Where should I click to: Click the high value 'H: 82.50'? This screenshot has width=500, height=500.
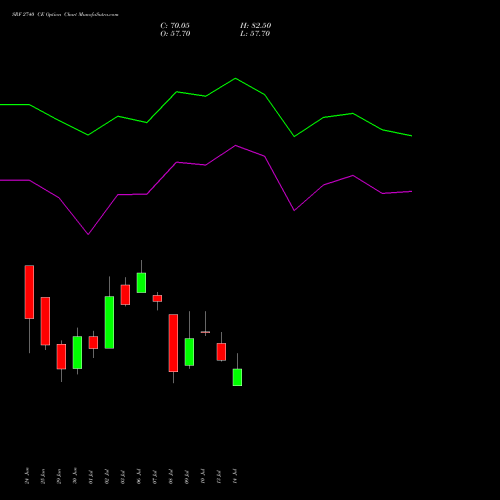point(256,26)
